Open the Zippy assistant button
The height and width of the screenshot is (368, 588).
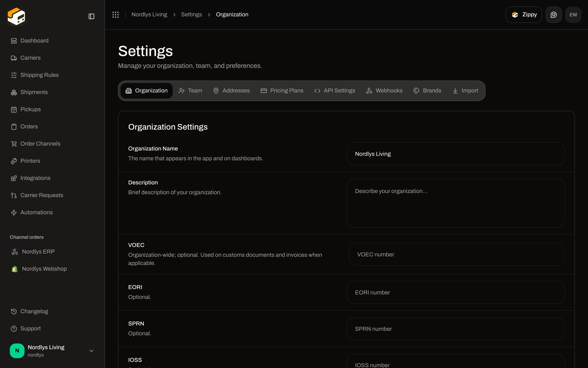pyautogui.click(x=524, y=15)
